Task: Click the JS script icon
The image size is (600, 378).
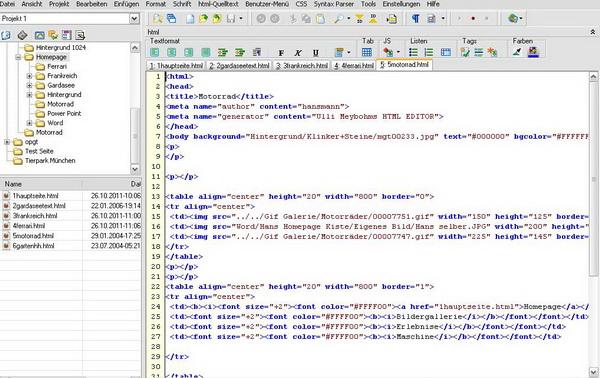Action: pos(388,52)
